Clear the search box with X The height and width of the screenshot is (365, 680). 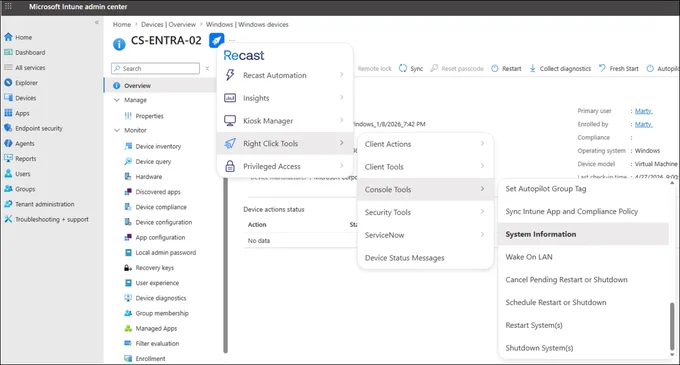tap(207, 68)
